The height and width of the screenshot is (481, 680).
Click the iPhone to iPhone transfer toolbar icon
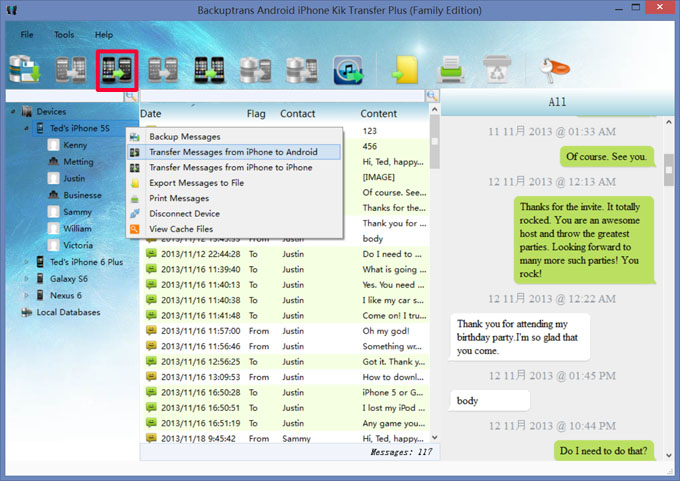(209, 69)
